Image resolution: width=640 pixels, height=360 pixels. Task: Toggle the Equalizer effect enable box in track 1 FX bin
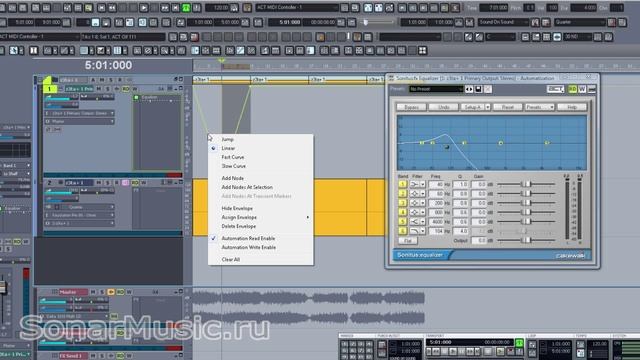point(136,98)
